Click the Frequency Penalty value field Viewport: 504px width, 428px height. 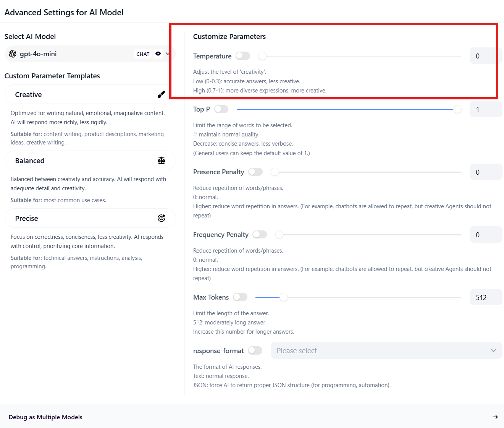[x=486, y=235]
